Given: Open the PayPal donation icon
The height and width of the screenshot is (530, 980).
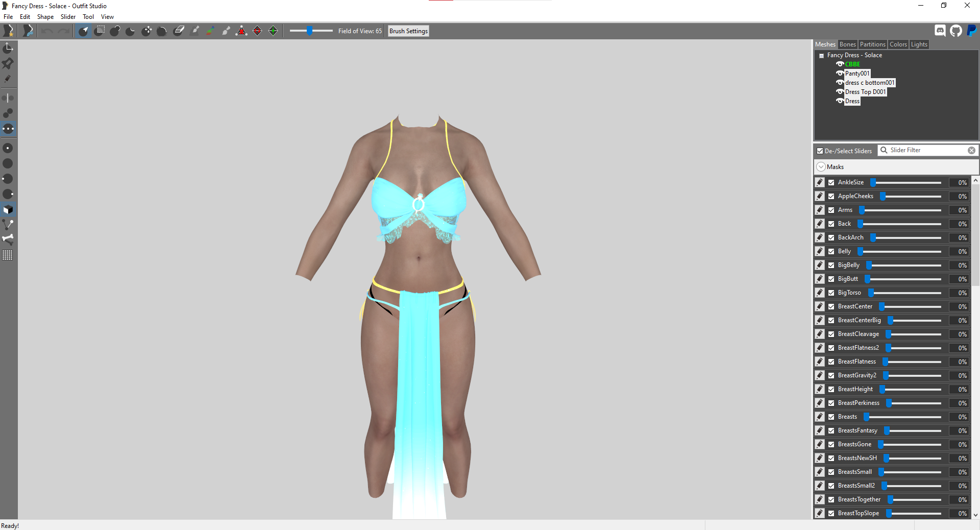Looking at the screenshot, I should (971, 31).
